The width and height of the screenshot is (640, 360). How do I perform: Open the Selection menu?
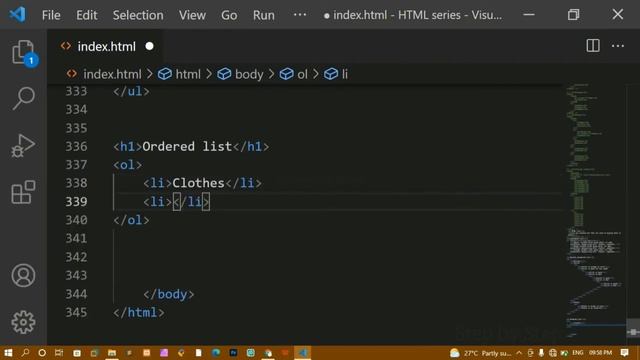[138, 15]
